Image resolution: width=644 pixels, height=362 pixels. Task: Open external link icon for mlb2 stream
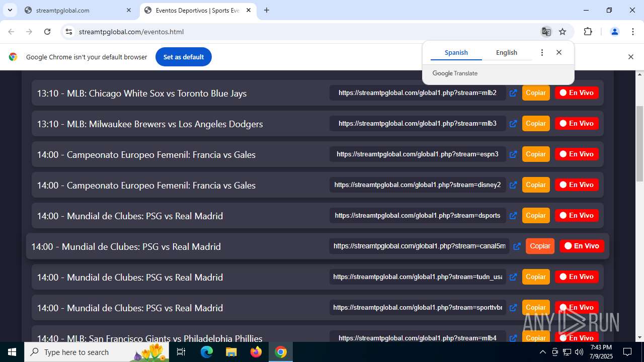(x=513, y=93)
